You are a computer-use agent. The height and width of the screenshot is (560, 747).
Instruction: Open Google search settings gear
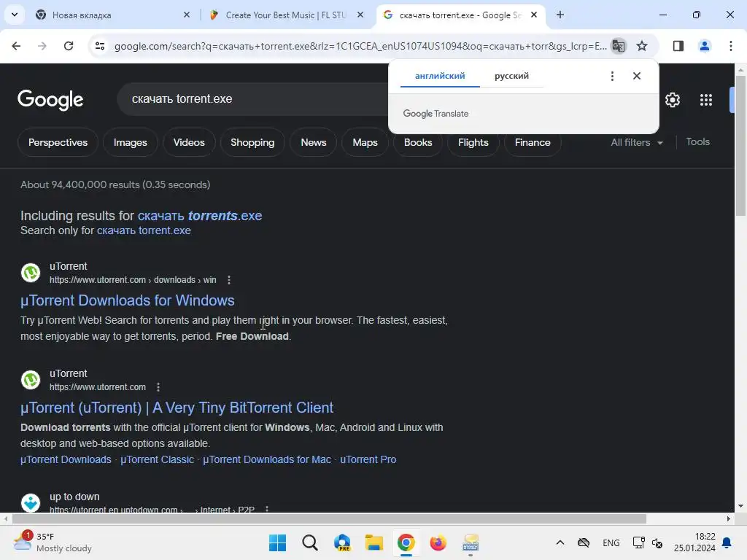coord(673,100)
